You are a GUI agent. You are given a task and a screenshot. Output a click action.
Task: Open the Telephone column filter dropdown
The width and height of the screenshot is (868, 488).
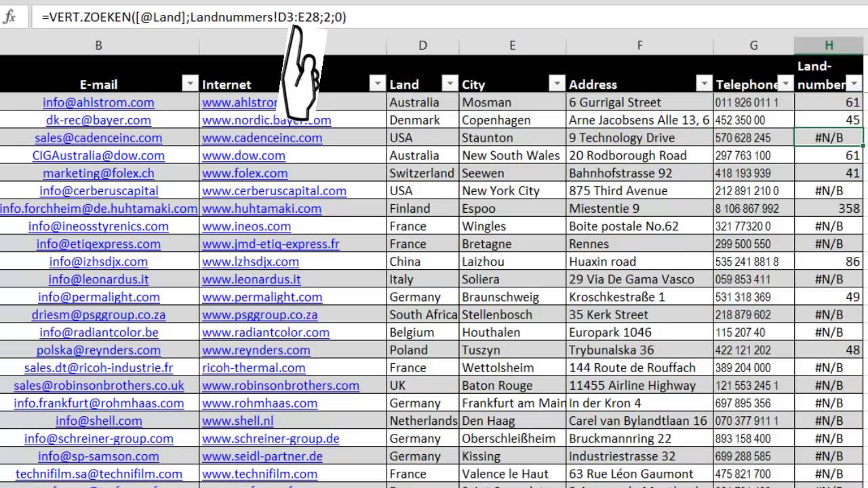pyautogui.click(x=785, y=83)
